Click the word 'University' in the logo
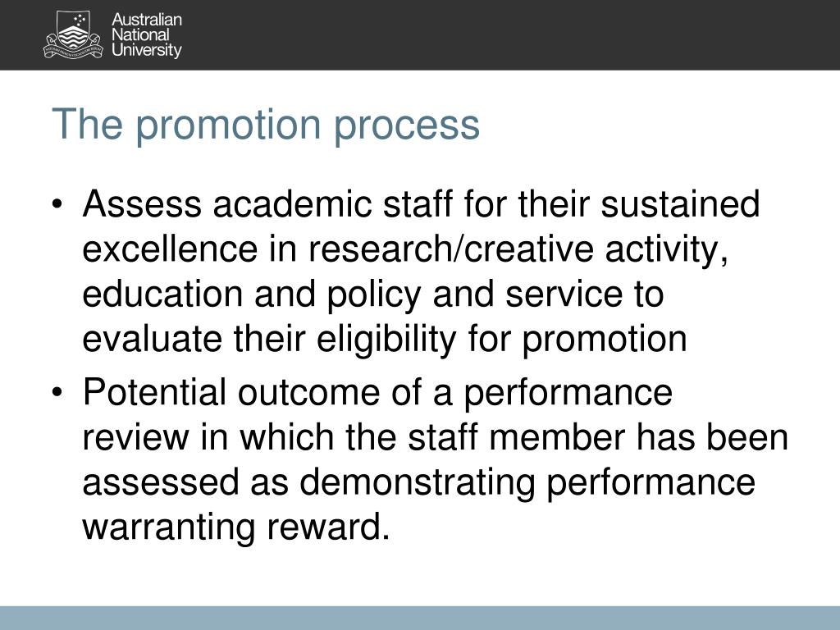The width and height of the screenshot is (840, 630). click(147, 50)
